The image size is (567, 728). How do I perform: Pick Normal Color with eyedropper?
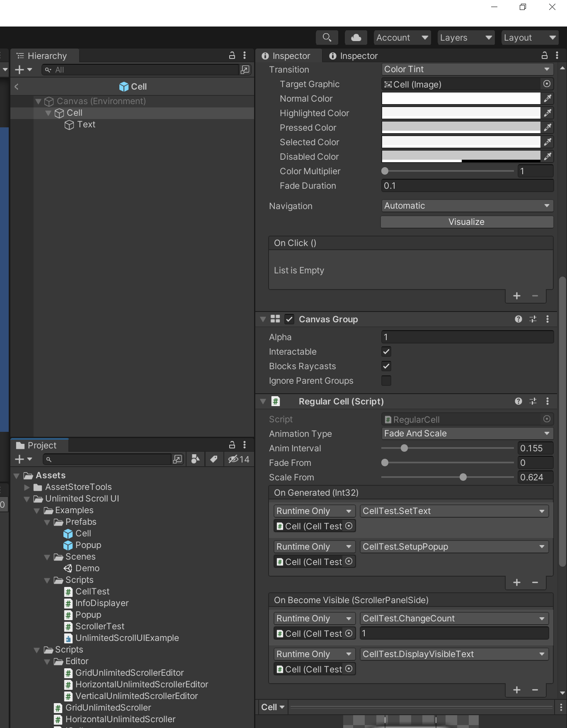548,99
